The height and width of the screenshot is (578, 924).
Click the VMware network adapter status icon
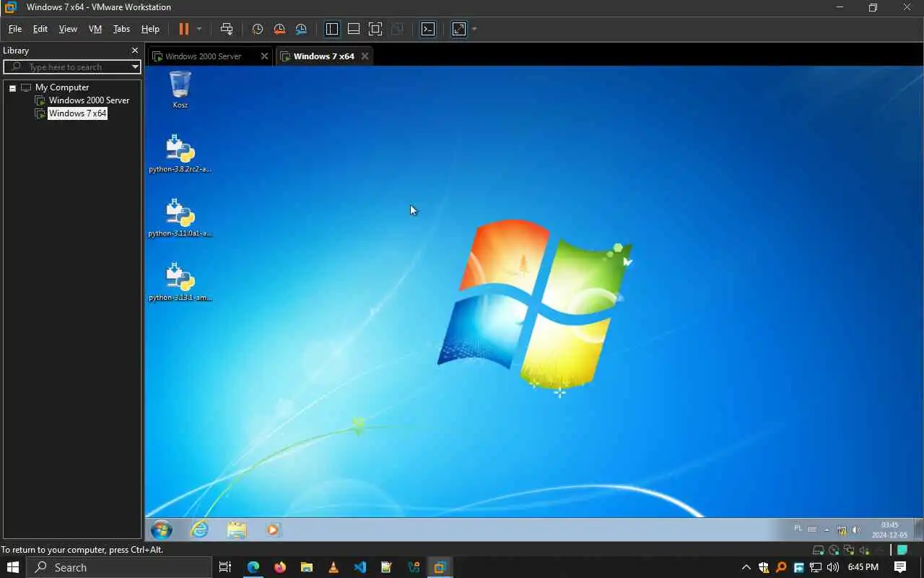pyautogui.click(x=849, y=551)
